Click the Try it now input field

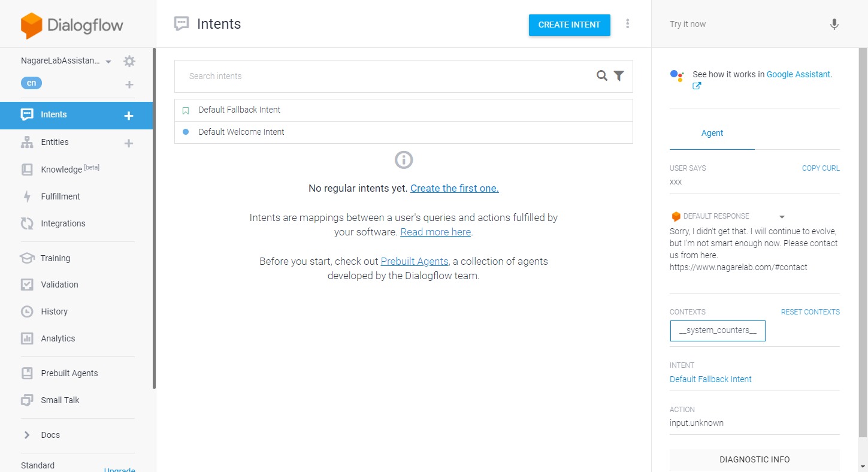[743, 25]
